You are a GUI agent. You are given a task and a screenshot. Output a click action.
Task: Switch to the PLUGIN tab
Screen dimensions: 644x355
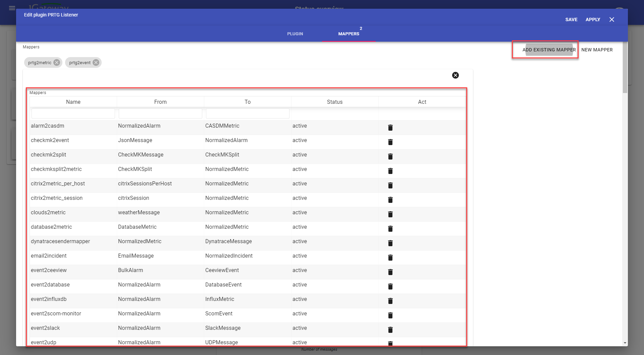[295, 34]
